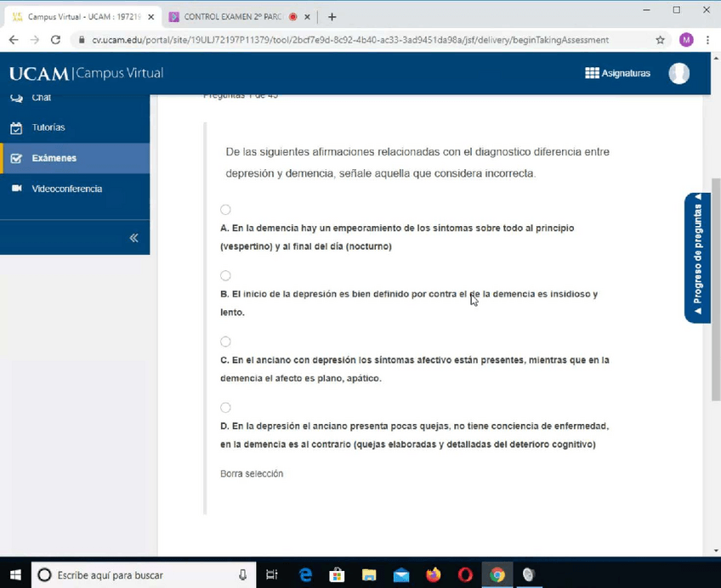
Task: Close the CONTROL EXAMEN tab
Action: pos(307,17)
